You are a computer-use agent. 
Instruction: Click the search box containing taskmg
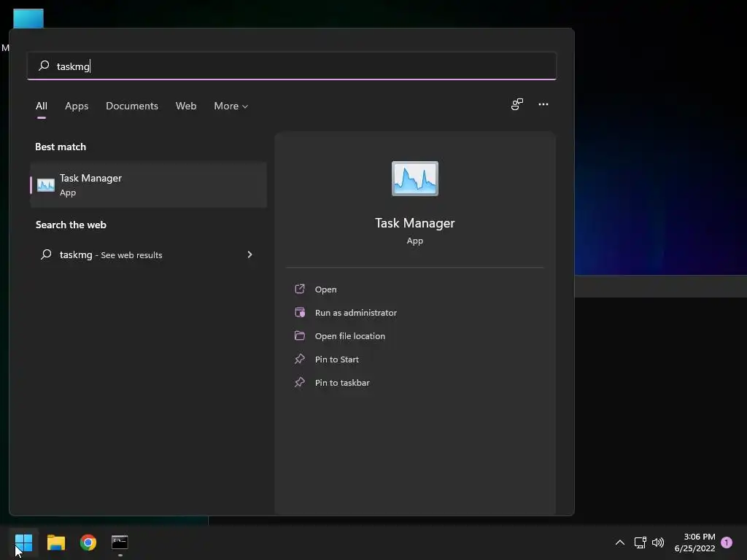click(x=292, y=66)
